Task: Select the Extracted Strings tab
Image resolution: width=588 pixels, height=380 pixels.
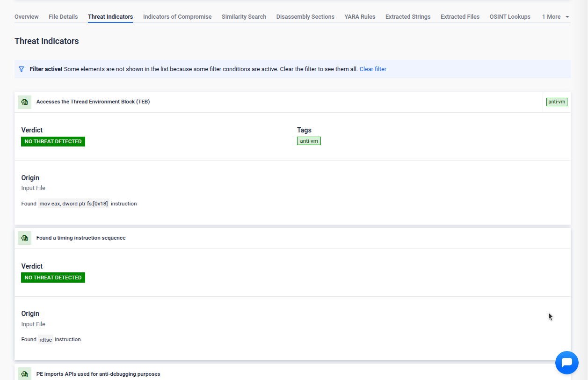Action: (x=408, y=17)
